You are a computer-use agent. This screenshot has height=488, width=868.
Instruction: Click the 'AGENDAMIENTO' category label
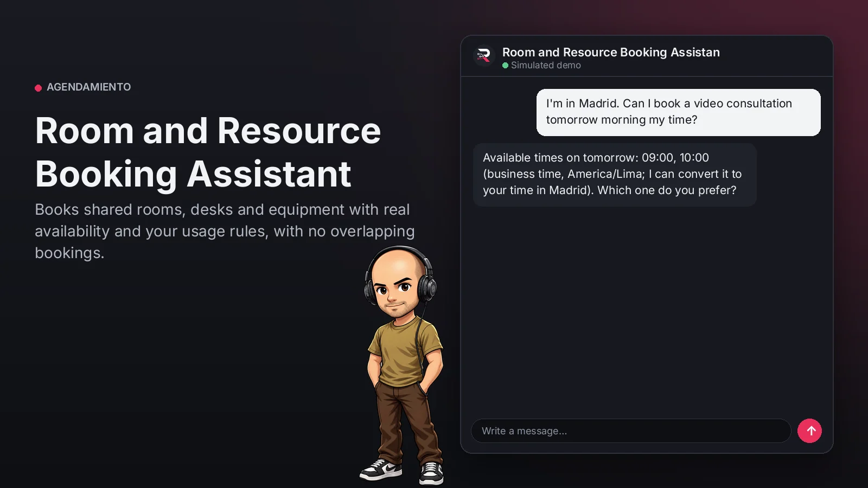pos(88,87)
